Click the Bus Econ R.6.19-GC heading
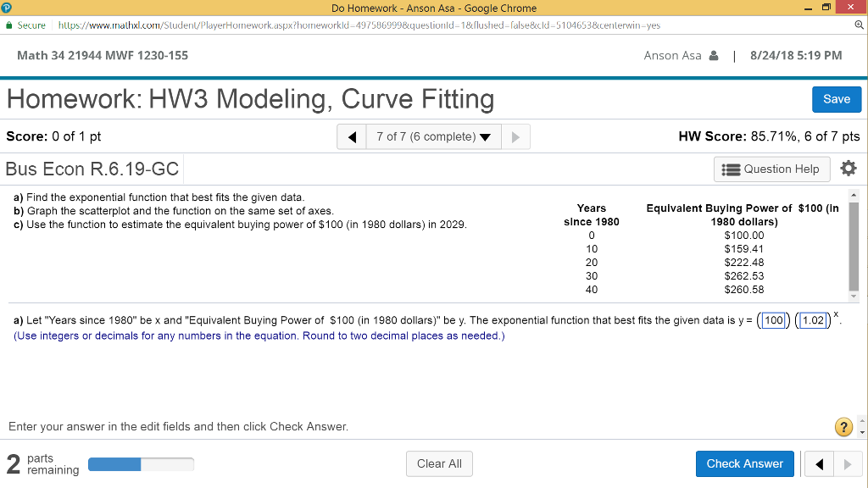 click(92, 169)
